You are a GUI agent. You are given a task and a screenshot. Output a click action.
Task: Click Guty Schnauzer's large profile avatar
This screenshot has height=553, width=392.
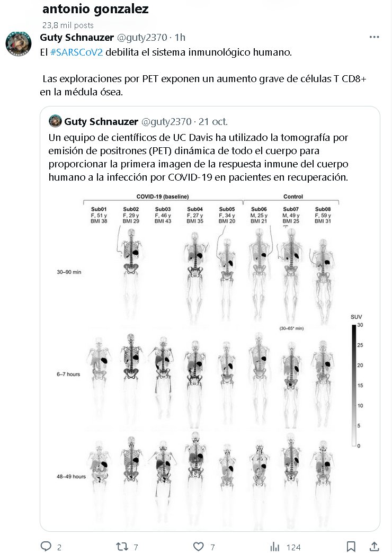pyautogui.click(x=19, y=44)
